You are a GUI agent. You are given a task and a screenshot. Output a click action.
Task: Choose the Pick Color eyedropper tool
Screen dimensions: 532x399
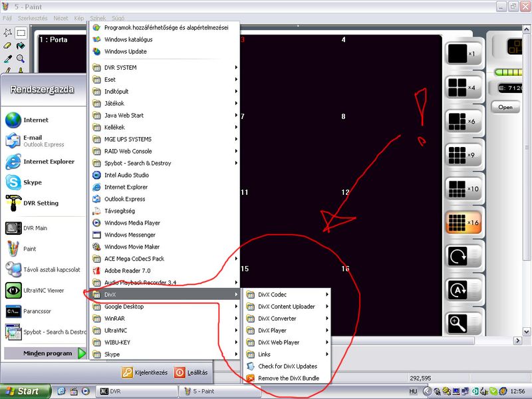coord(8,59)
